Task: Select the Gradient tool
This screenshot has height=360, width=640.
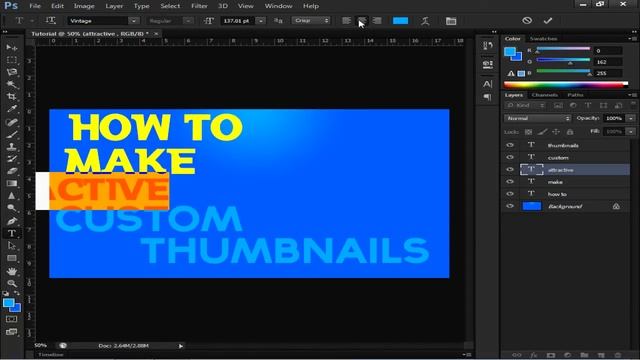Action: (x=11, y=183)
